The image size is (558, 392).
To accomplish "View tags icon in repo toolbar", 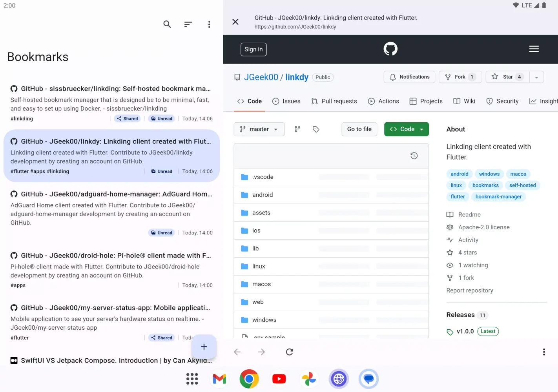I will 316,129.
